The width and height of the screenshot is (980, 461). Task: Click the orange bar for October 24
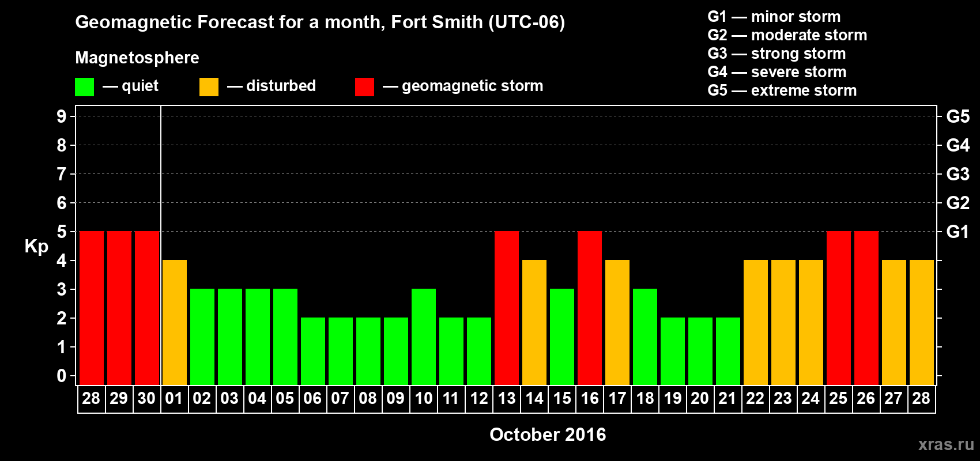811,323
